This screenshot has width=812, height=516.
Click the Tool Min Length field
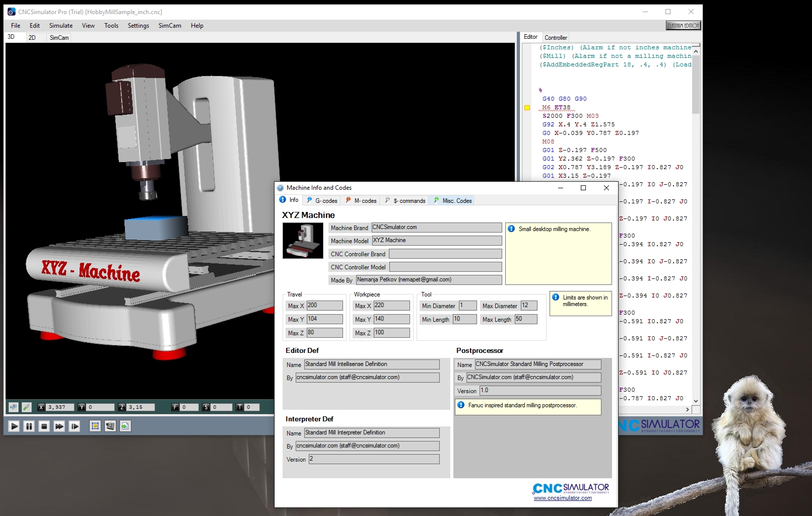tap(465, 319)
